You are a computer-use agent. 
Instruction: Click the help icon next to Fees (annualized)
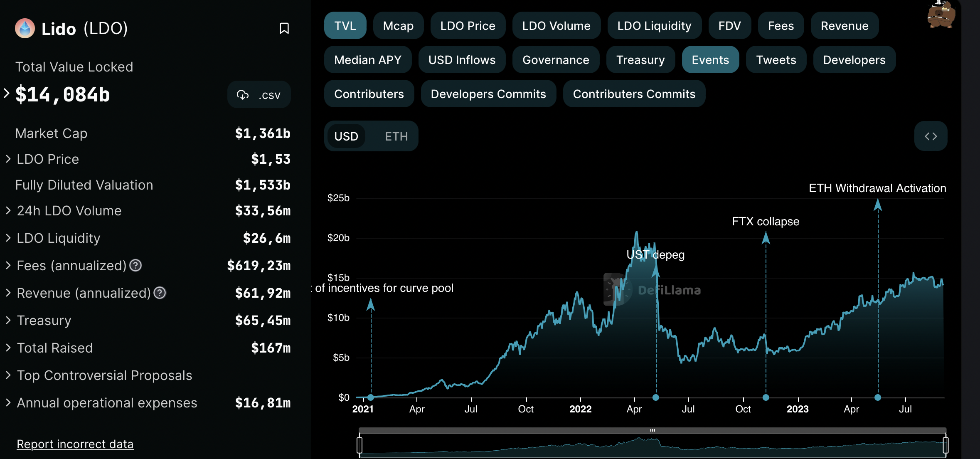(x=135, y=265)
